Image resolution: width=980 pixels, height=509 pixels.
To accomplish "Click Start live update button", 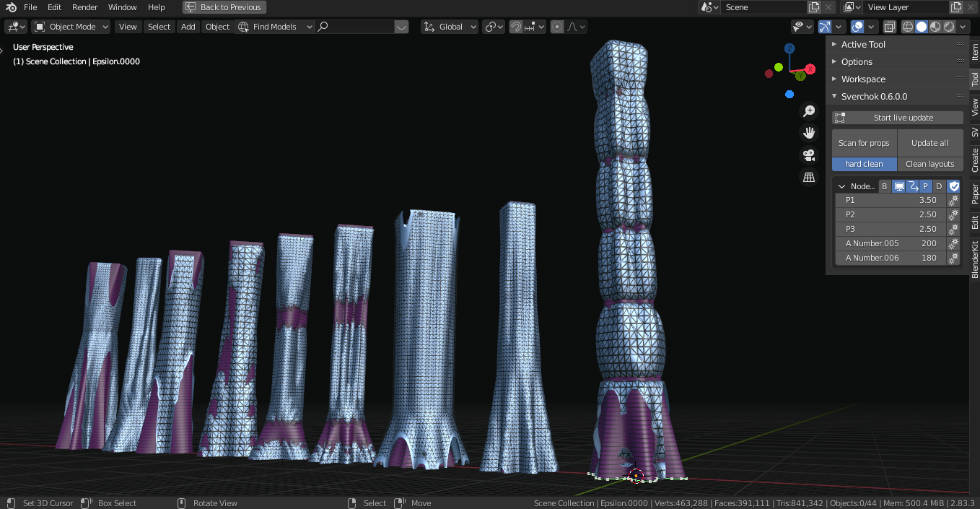I will (x=898, y=118).
